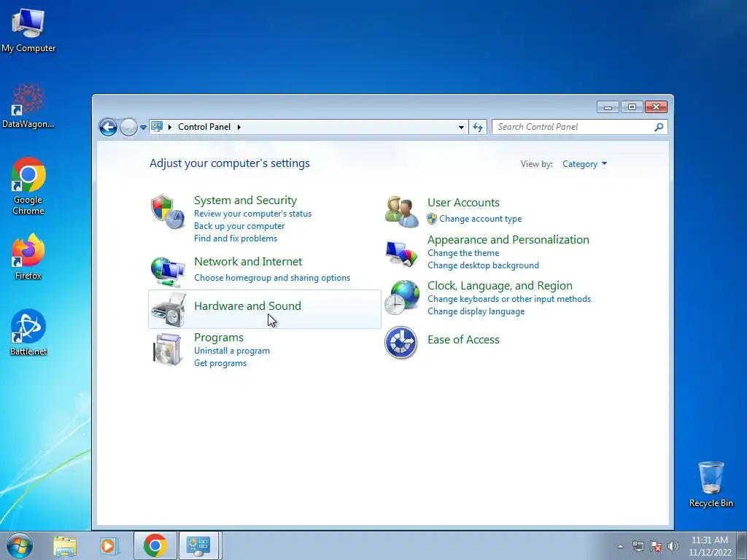
Task: Open the User Accounts people icon
Action: point(402,211)
